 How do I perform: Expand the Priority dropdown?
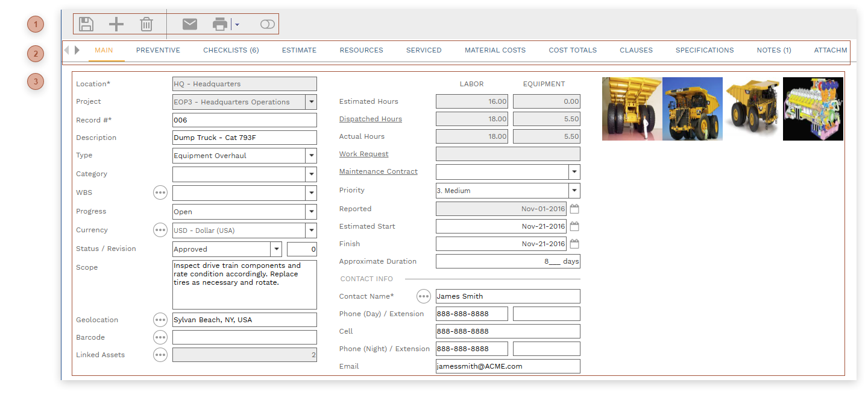[574, 191]
